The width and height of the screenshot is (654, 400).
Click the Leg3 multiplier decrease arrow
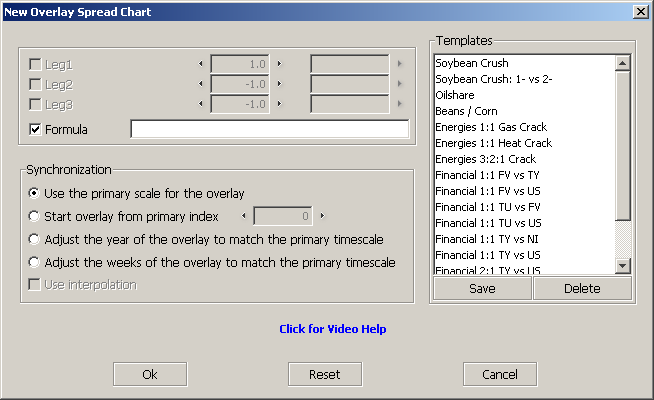tap(201, 103)
